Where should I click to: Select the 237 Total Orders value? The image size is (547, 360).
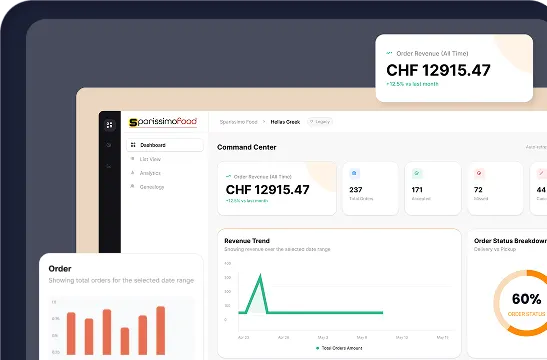pyautogui.click(x=356, y=190)
